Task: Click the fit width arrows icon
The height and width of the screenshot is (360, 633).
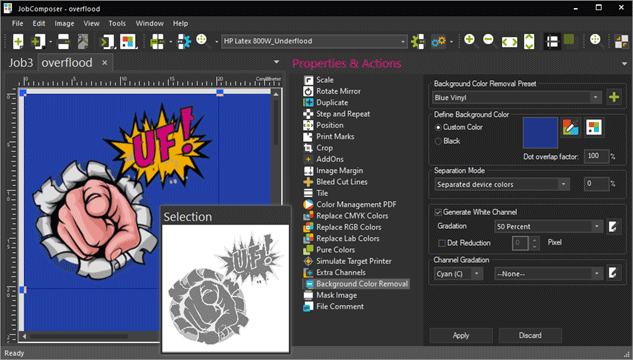Action: 509,42
